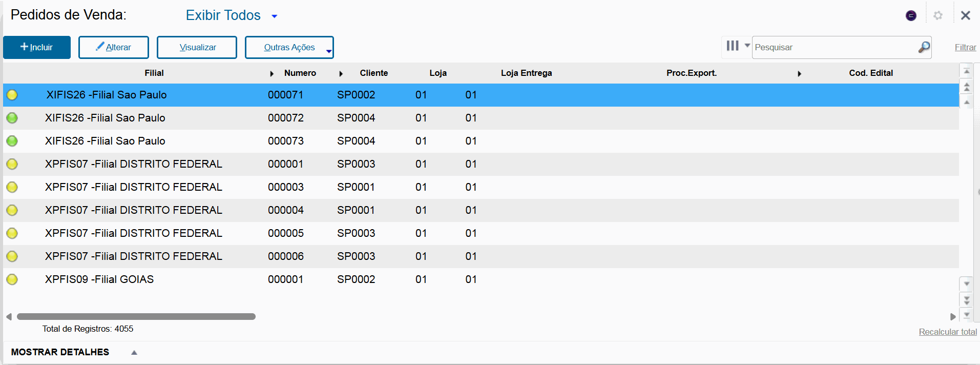Select XPFIS09 -Filial GOIAS row

click(x=481, y=279)
